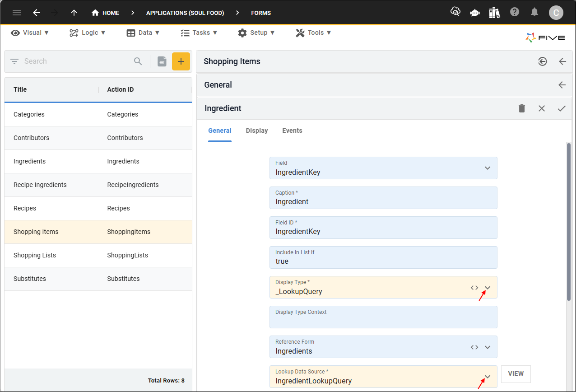Expand the Reference Form dropdown
Image resolution: width=576 pixels, height=392 pixels.
coord(488,347)
